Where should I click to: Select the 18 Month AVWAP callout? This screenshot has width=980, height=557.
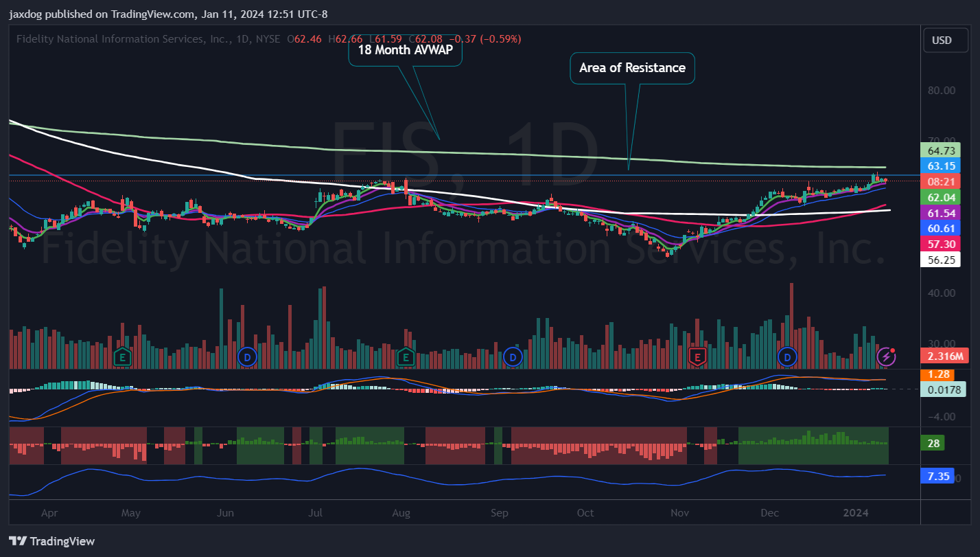coord(406,50)
